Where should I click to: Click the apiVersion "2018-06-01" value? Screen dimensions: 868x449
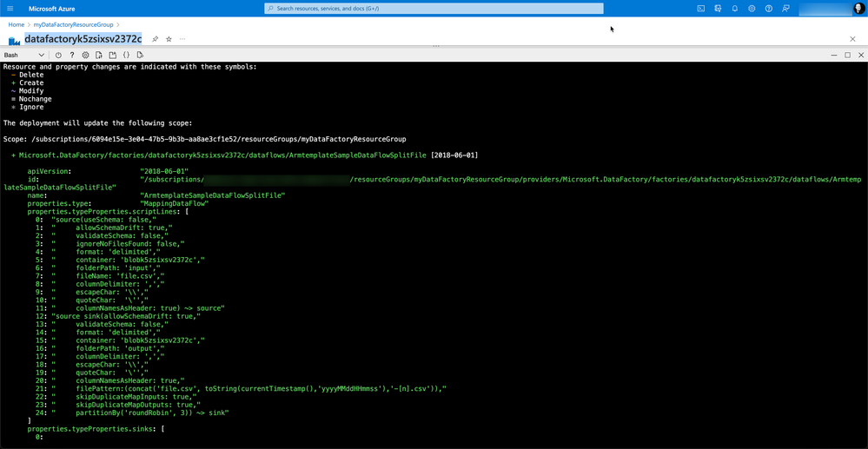pyautogui.click(x=164, y=172)
